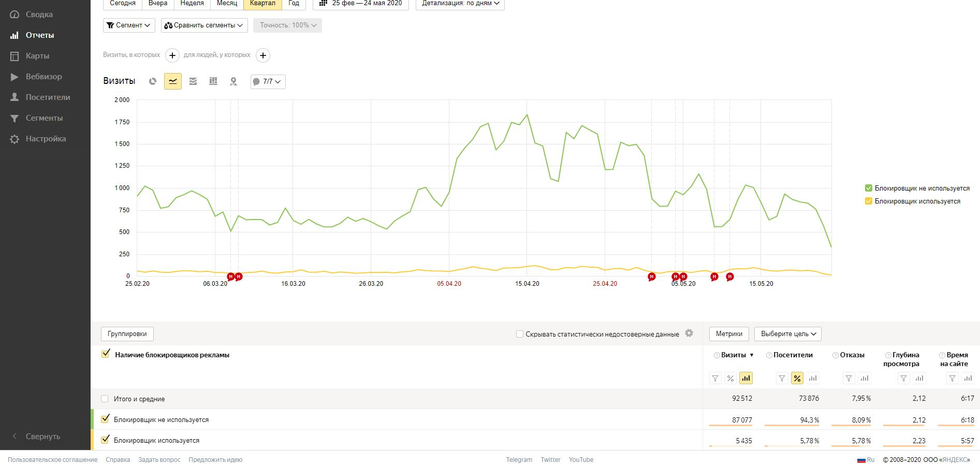Uncheck Блокировщик используется table row
This screenshot has height=465, width=980.
(105, 440)
